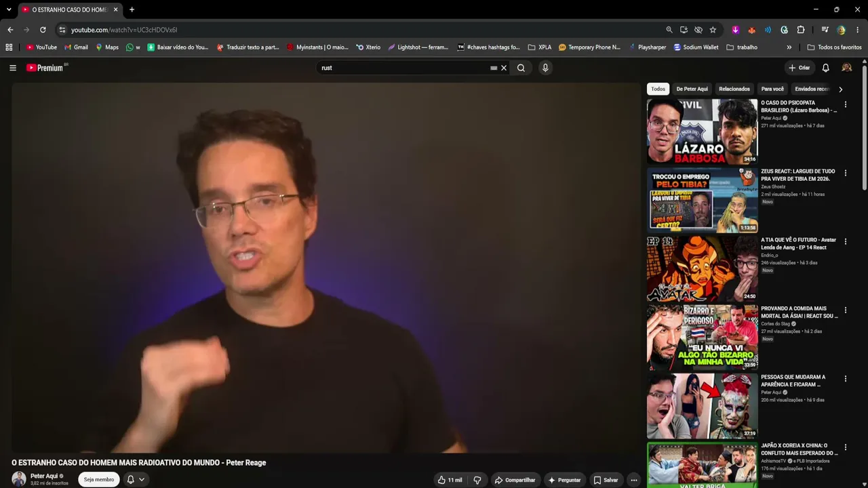Expand the notification bell options chevron
Image resolution: width=868 pixels, height=488 pixels.
(142, 480)
